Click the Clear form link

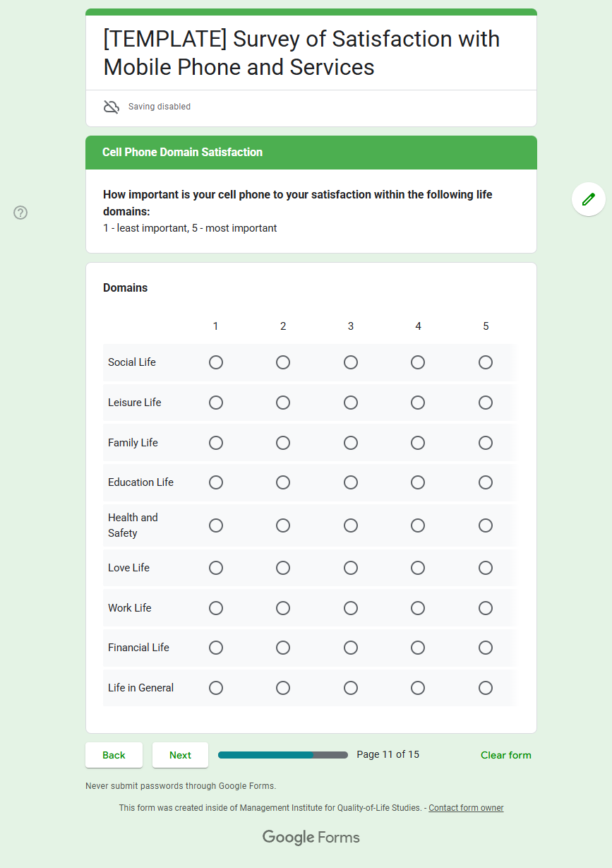click(505, 755)
